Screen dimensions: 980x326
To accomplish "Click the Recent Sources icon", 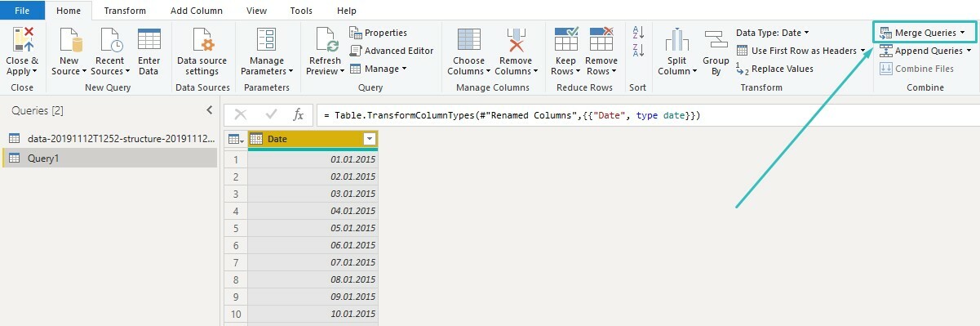I will (109, 39).
